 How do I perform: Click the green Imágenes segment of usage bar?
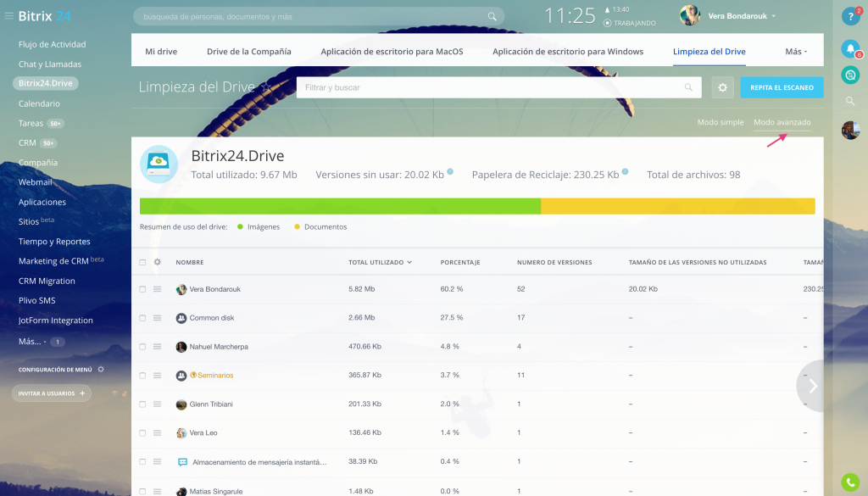tap(340, 206)
